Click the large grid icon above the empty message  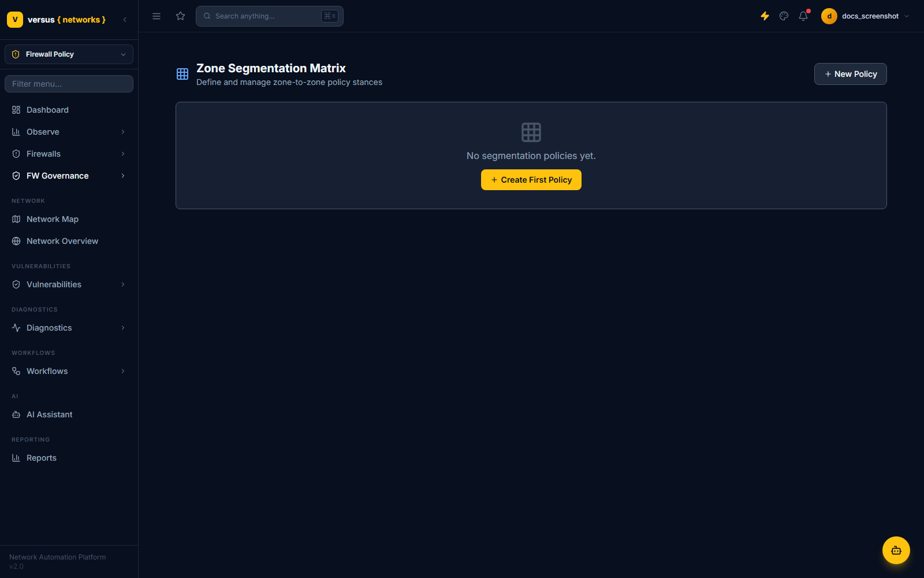pyautogui.click(x=531, y=132)
